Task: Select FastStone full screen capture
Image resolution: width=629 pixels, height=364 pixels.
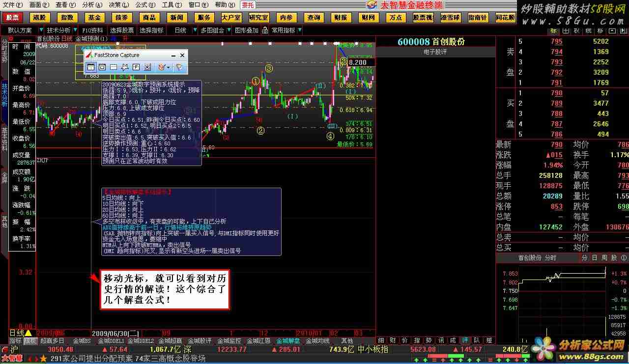Action: coord(136,67)
